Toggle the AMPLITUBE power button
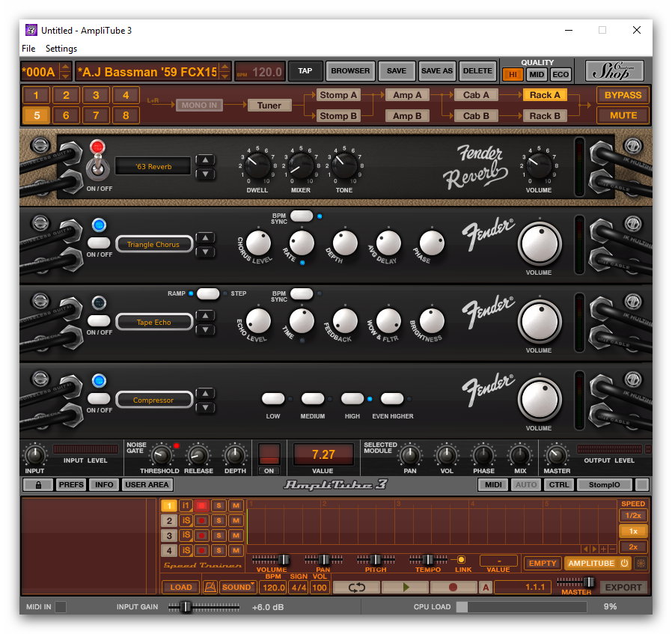Viewport: 672px width, 634px height. [624, 564]
